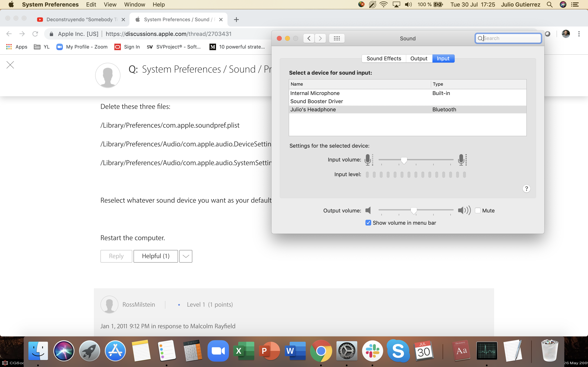The image size is (588, 367).
Task: Click the Spotlight search icon in menu bar
Action: [x=550, y=5]
